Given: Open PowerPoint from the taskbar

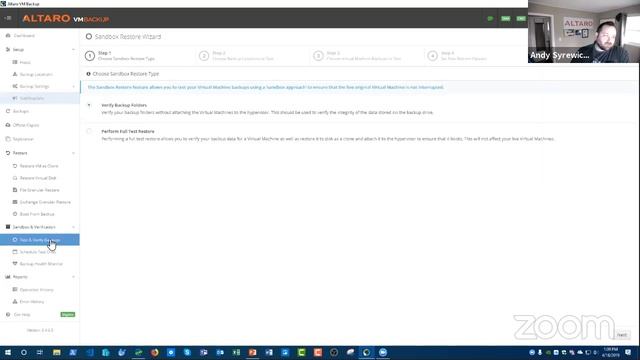Looking at the screenshot, I should (252, 352).
